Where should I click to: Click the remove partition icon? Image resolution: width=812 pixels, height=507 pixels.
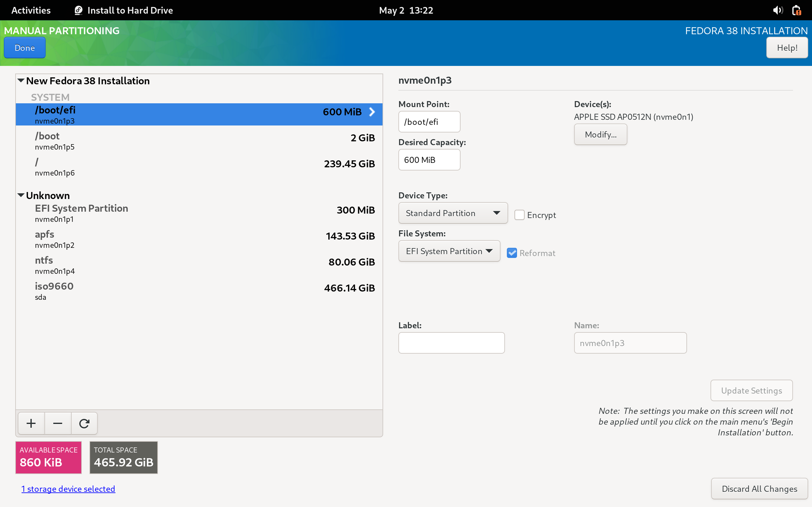57,423
